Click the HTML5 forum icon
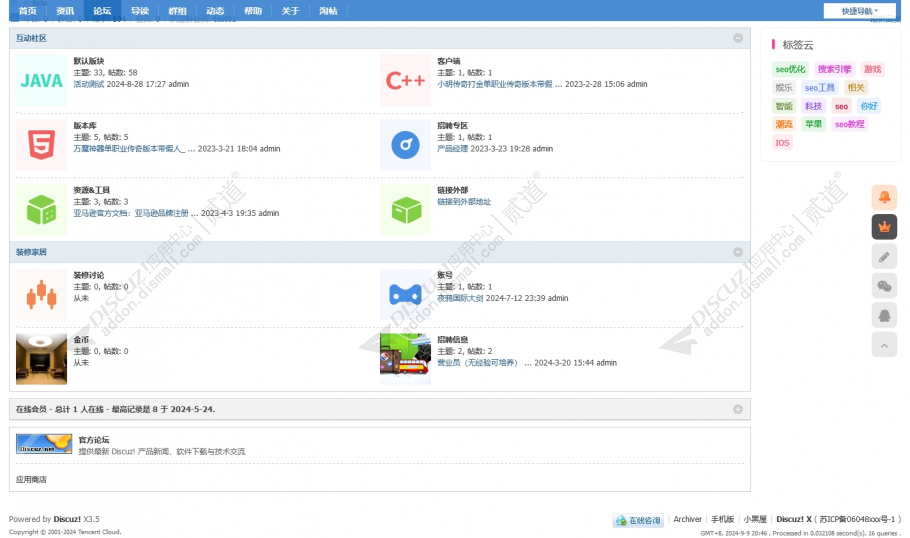This screenshot has width=910, height=538. [41, 145]
